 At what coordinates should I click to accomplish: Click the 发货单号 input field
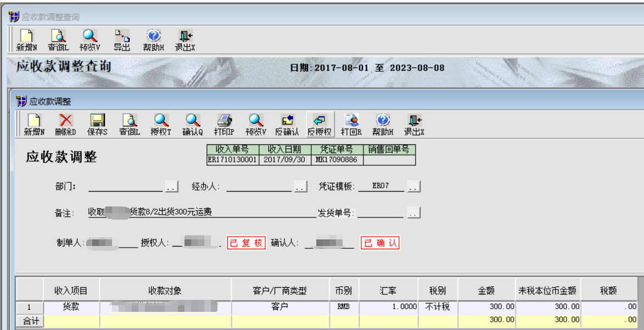tap(380, 212)
